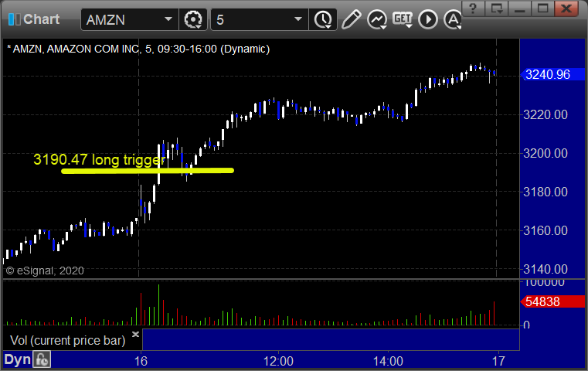Image resolution: width=588 pixels, height=371 pixels.
Task: Click the 12:00 time axis label
Action: 278,361
